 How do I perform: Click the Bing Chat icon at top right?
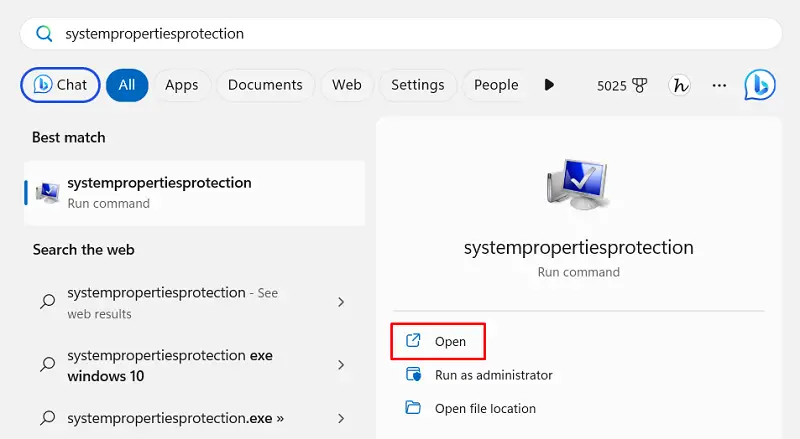click(x=760, y=85)
